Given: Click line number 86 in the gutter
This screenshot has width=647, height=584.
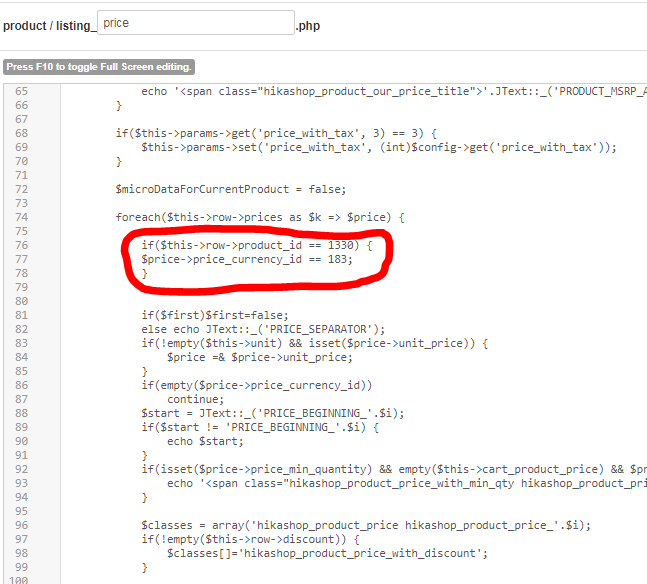Looking at the screenshot, I should coord(21,385).
